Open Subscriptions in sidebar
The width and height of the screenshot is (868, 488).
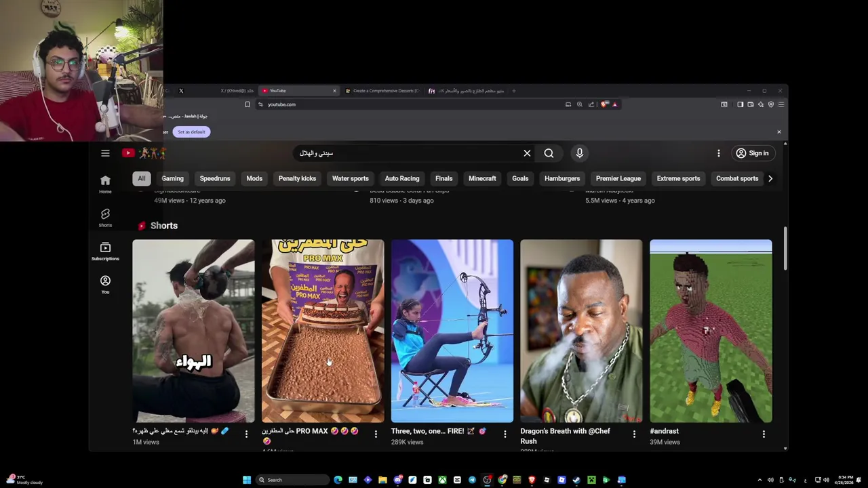105,251
